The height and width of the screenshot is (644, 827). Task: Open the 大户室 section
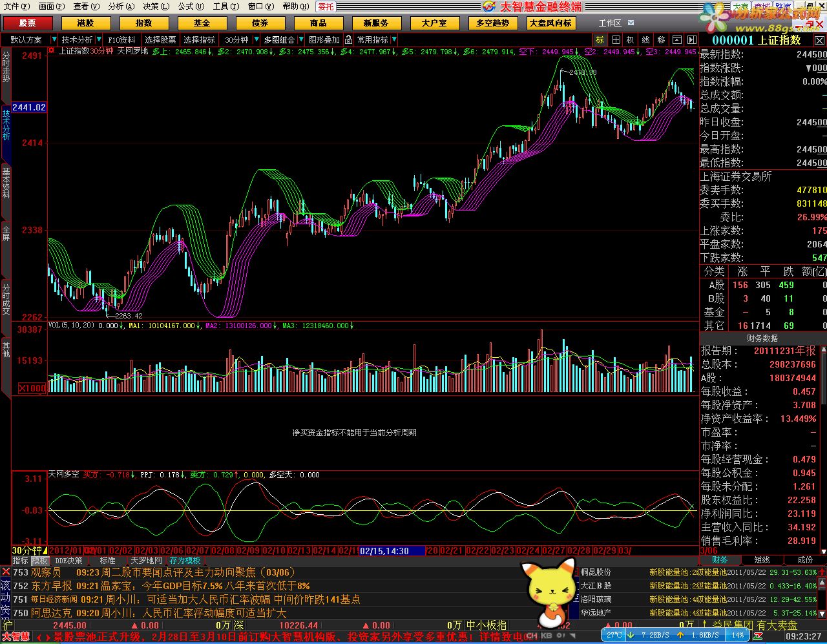(434, 23)
